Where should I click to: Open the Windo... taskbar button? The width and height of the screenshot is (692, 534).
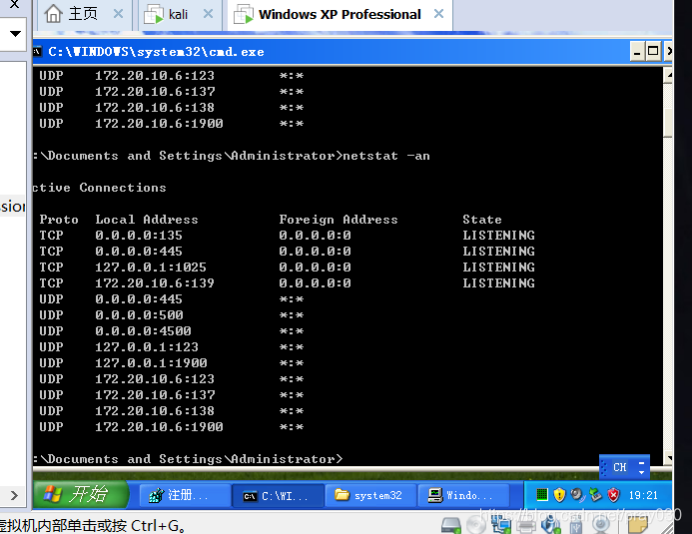[463, 496]
